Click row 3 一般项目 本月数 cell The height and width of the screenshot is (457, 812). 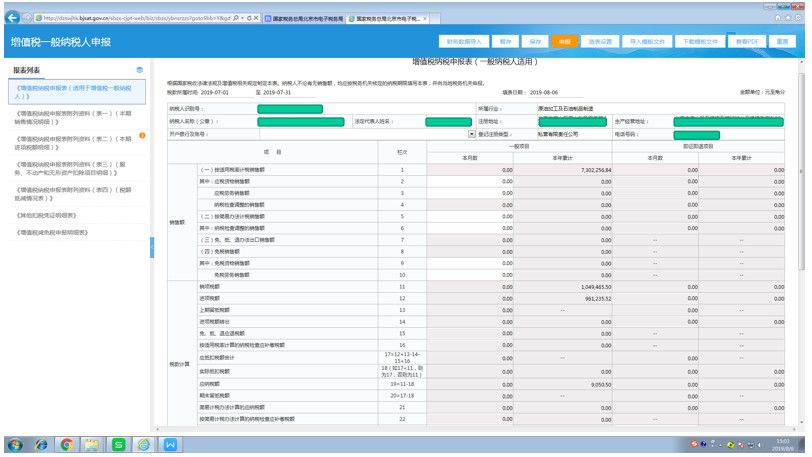[470, 193]
